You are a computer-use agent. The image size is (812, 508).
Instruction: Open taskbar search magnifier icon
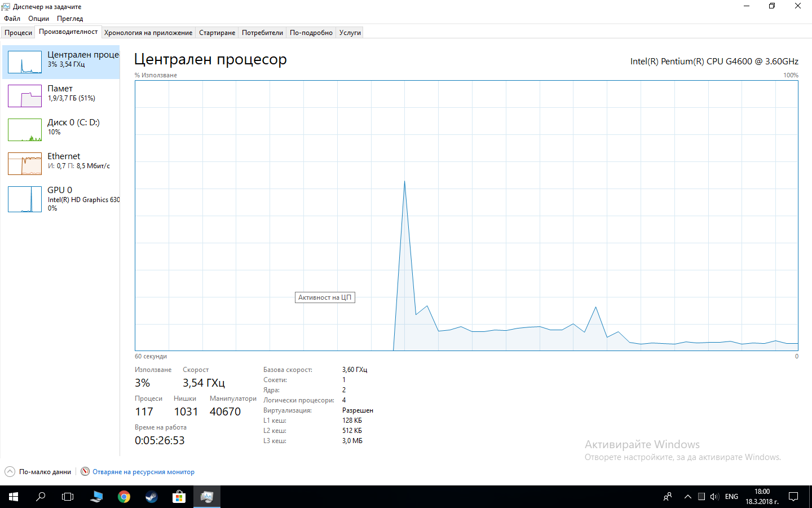pyautogui.click(x=41, y=497)
